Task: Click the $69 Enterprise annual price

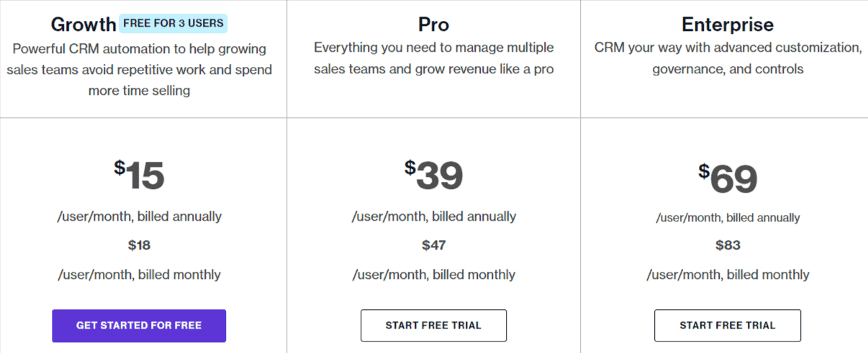Action: coord(728,179)
